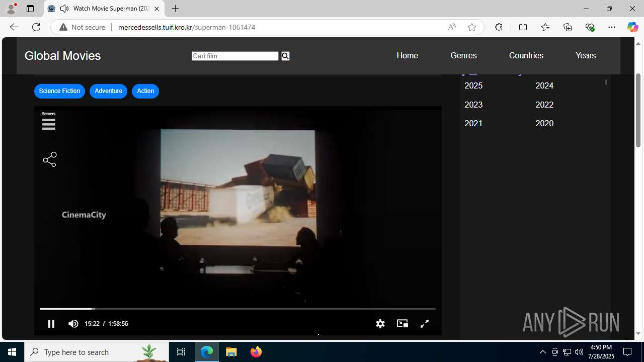644x362 pixels.
Task: Select the Action genre tag
Action: pos(145,91)
